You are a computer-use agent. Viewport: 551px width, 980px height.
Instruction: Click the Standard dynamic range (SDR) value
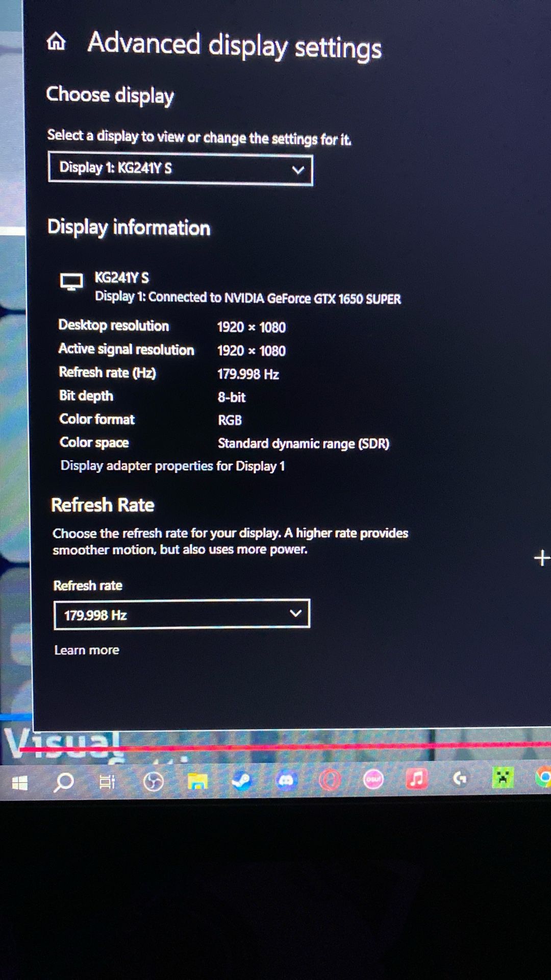[304, 444]
